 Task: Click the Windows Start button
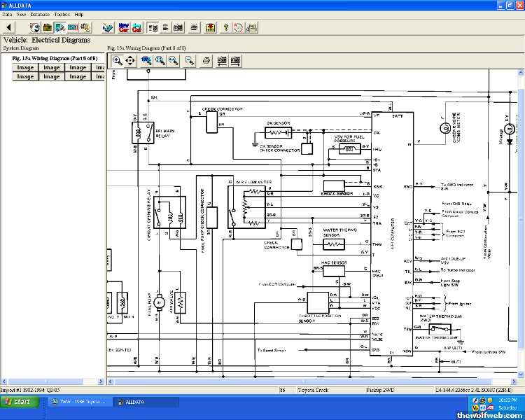17,402
